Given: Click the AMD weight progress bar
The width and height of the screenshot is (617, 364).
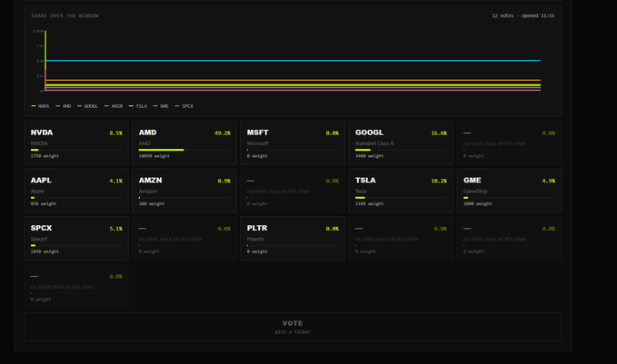Looking at the screenshot, I should click(x=184, y=150).
